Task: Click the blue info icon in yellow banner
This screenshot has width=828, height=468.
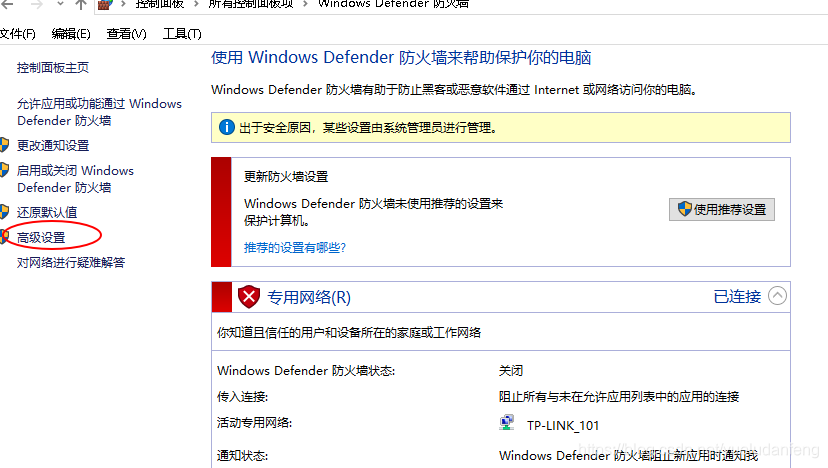Action: 227,127
